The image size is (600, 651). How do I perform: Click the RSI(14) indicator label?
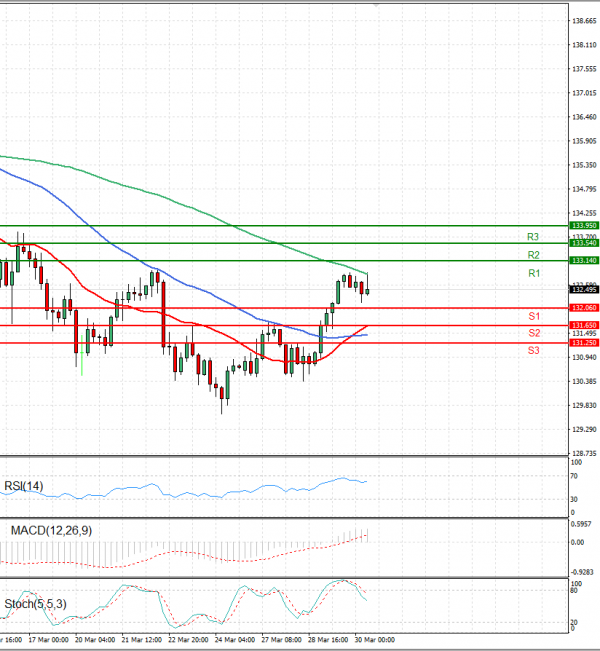click(24, 486)
